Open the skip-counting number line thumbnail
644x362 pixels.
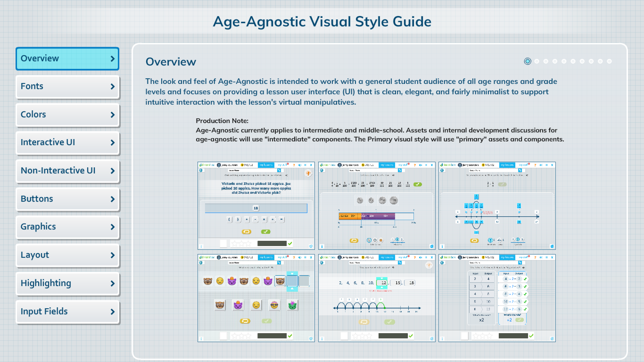(x=377, y=298)
